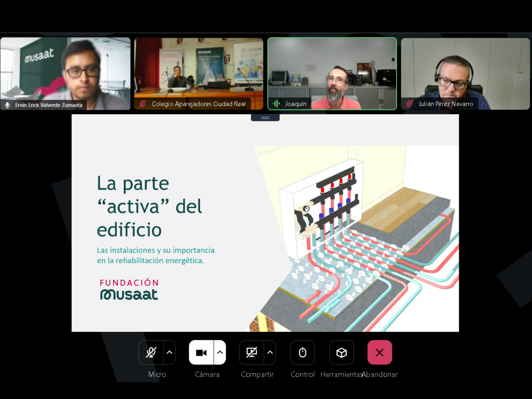Screen dimensions: 532x399
Task: Open the Control mouse icon
Action: click(x=302, y=352)
